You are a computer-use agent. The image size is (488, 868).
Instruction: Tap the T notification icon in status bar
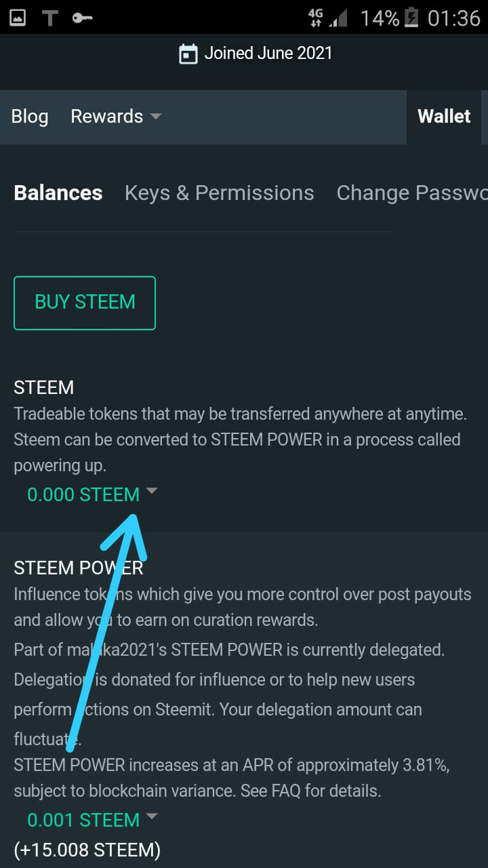50,18
